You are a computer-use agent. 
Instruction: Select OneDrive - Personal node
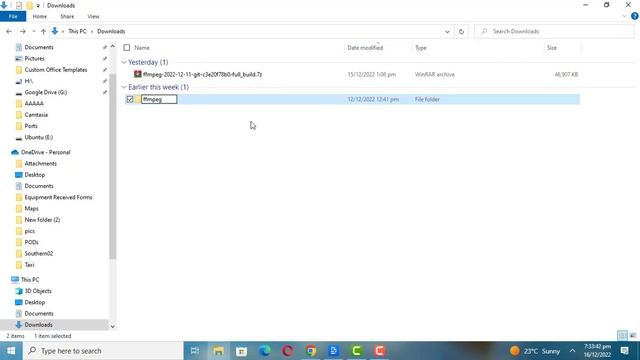coord(45,152)
